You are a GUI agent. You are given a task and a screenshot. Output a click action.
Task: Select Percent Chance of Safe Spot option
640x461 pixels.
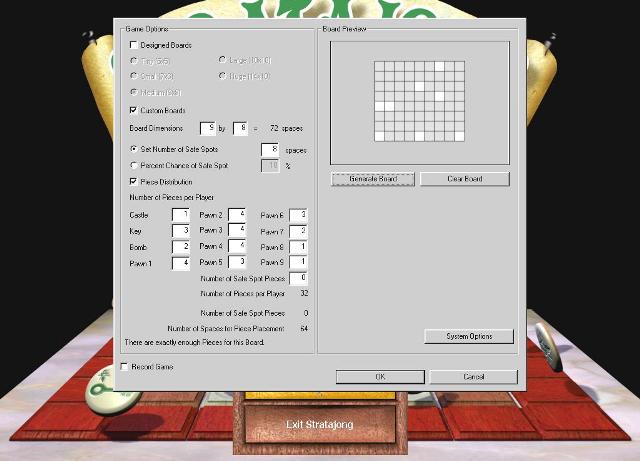tap(134, 164)
